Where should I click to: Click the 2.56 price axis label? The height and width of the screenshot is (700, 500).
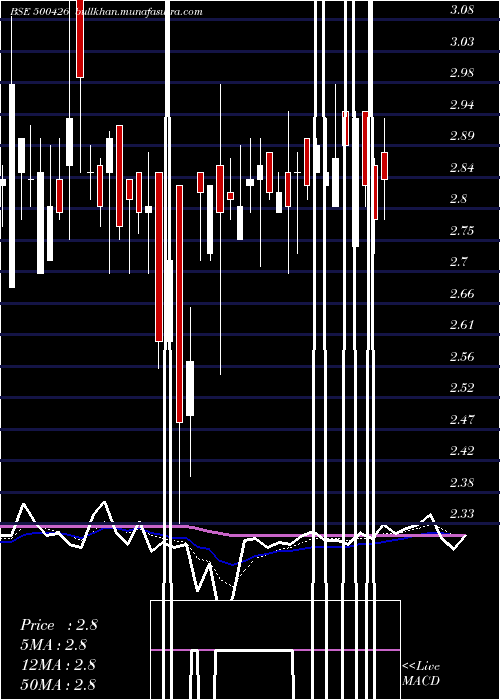coord(462,356)
